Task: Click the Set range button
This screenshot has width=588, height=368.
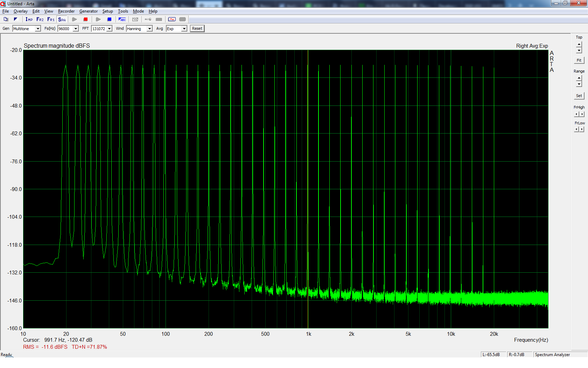Action: (579, 96)
